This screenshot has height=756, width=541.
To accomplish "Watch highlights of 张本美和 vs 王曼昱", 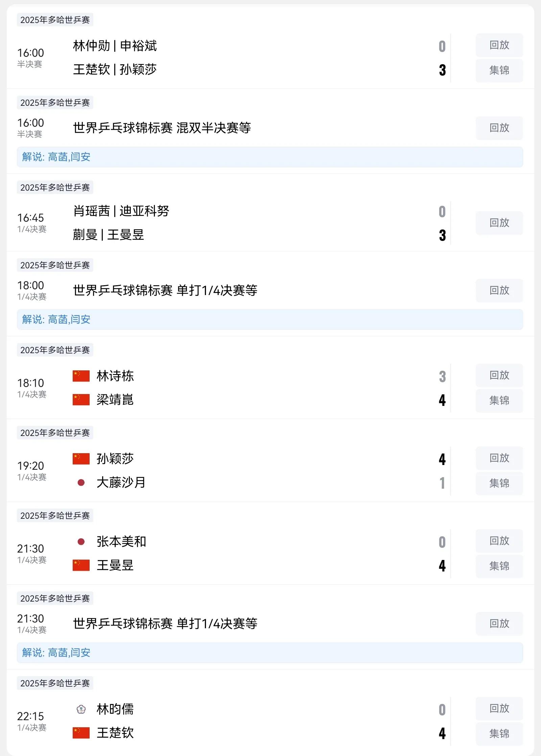I will pyautogui.click(x=499, y=566).
